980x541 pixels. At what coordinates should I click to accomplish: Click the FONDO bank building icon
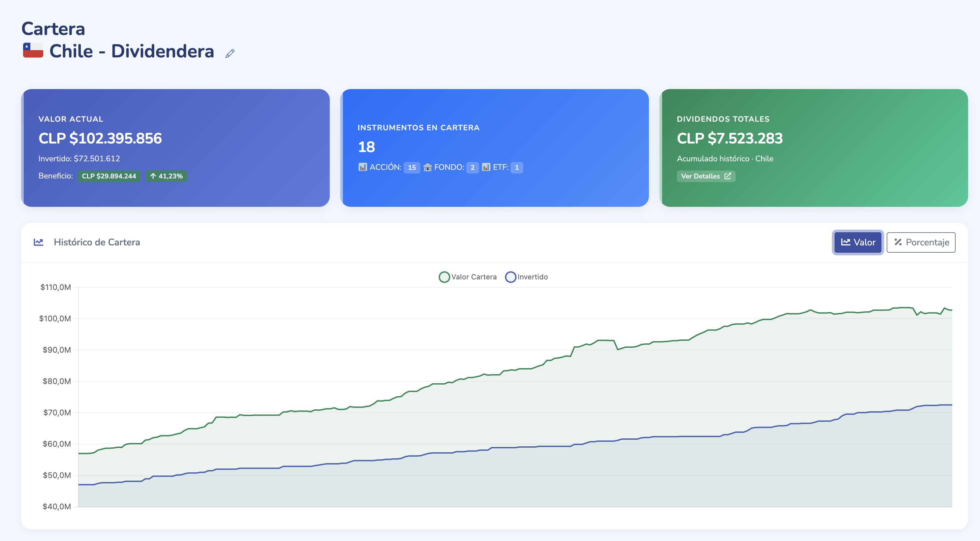pyautogui.click(x=427, y=167)
